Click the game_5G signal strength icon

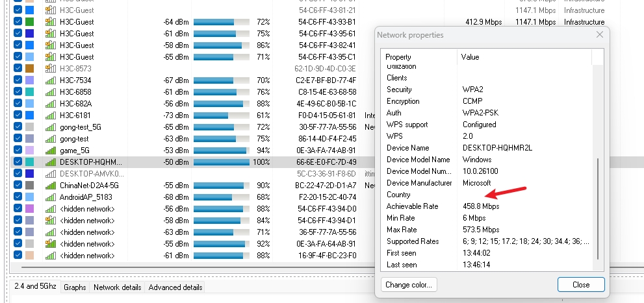[x=50, y=151]
